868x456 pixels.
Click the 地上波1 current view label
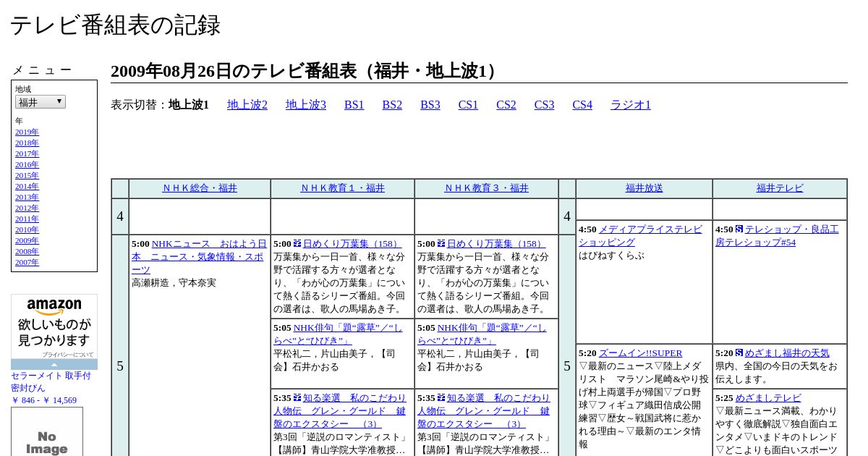(x=189, y=105)
